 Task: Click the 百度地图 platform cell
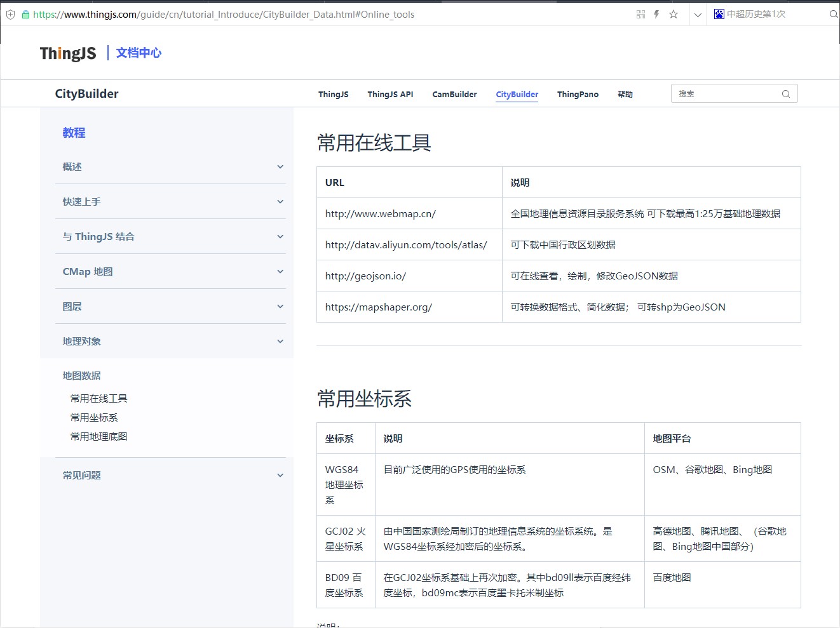pos(722,585)
